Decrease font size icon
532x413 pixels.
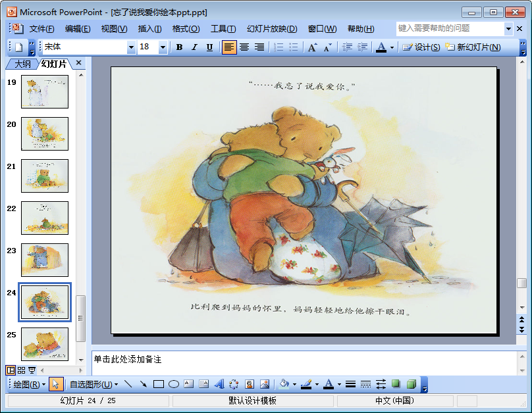pos(328,47)
